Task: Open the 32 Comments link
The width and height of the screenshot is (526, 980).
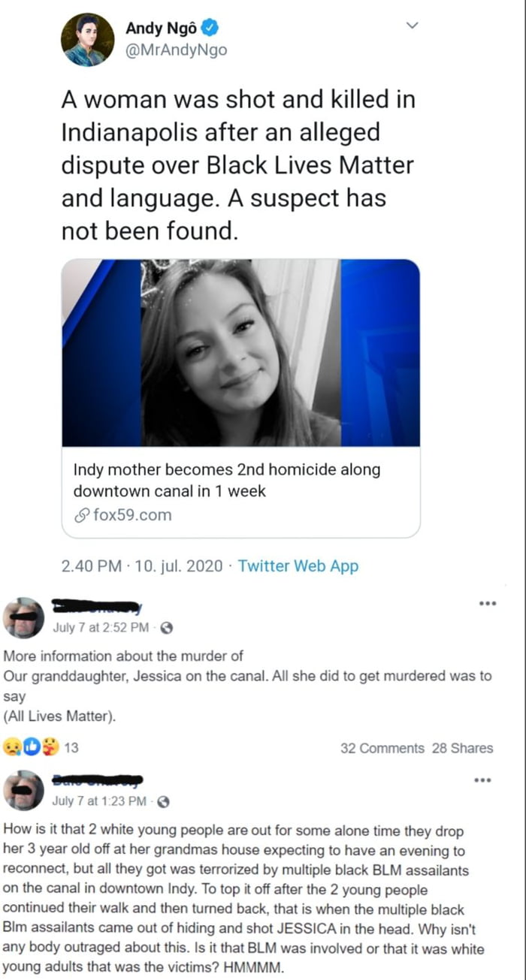Action: pyautogui.click(x=382, y=748)
